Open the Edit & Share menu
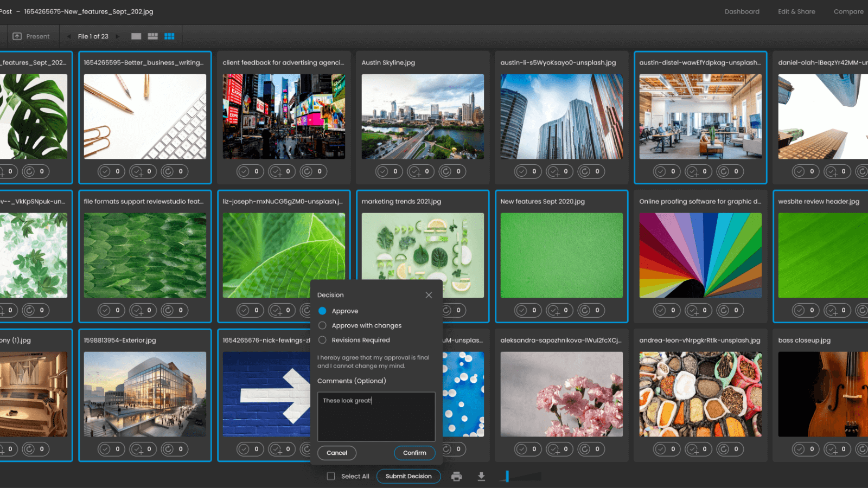The width and height of the screenshot is (868, 488). (796, 11)
